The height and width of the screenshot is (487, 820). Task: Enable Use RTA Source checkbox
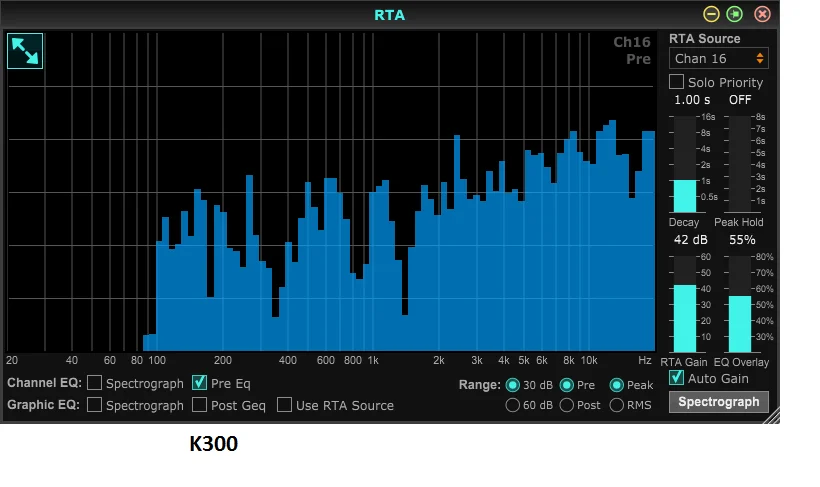coord(284,405)
